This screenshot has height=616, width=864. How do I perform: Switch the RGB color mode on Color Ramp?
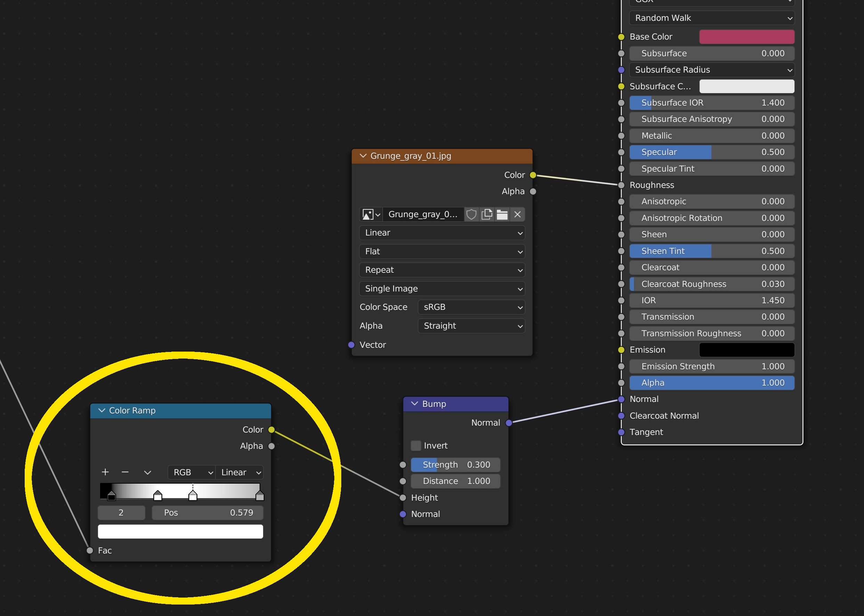click(191, 472)
